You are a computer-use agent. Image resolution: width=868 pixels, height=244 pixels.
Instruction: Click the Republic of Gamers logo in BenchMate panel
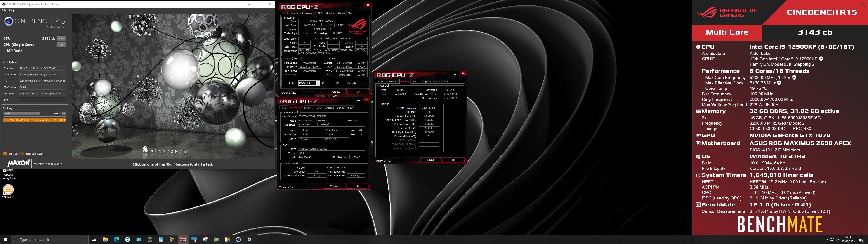pos(727,12)
